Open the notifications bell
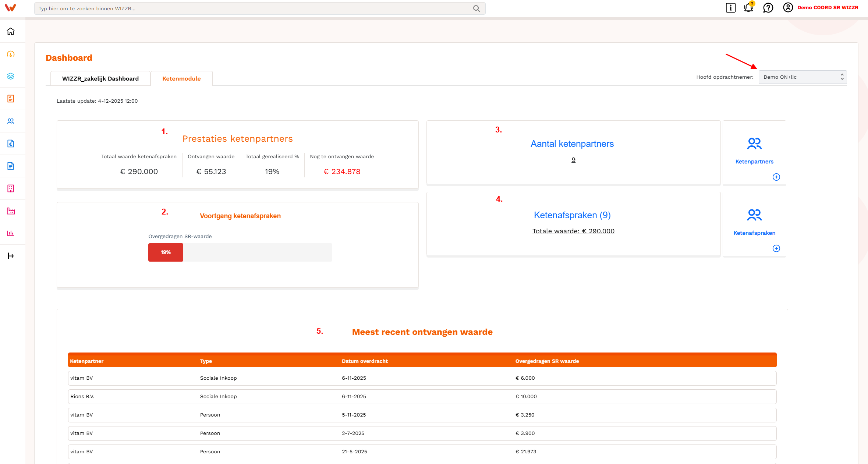 pos(748,7)
